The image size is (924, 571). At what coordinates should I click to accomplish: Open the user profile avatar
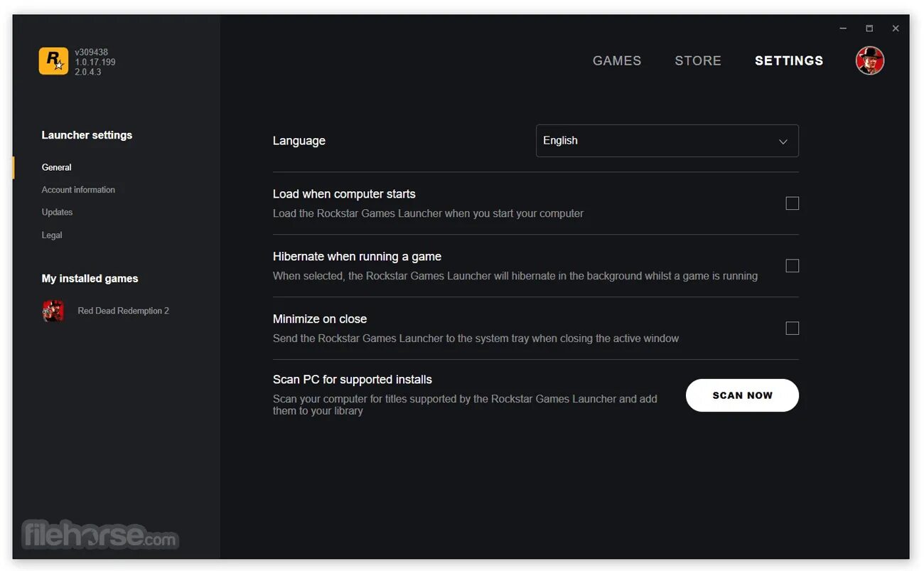[869, 61]
